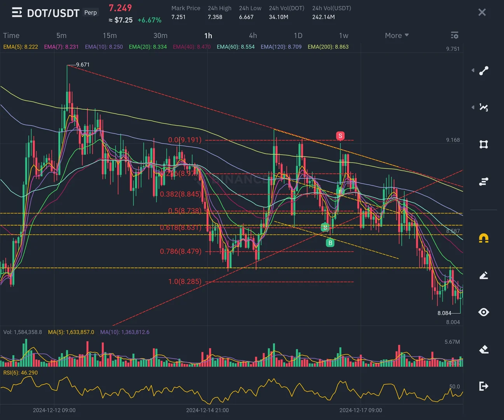Toggle drawings visibility with the eye icon

[484, 312]
